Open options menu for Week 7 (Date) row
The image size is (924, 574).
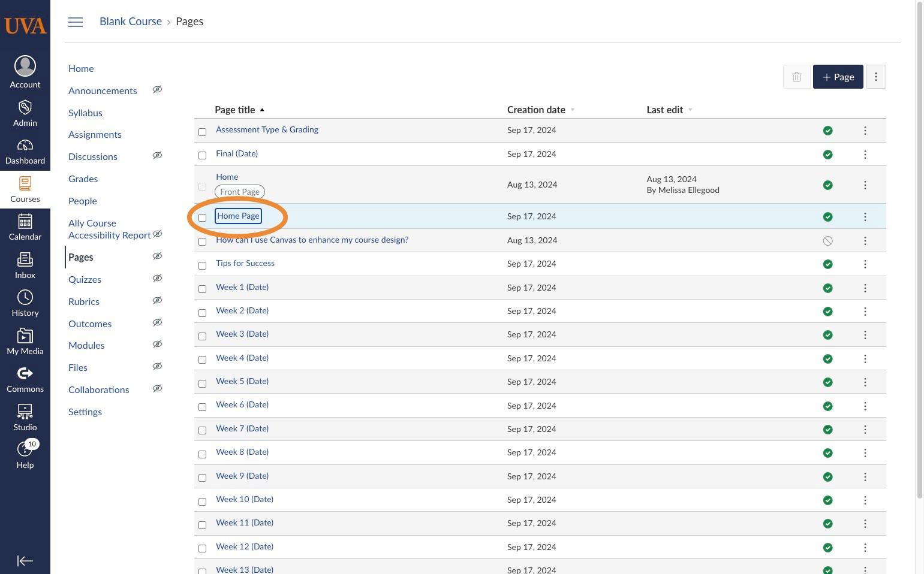[865, 430]
